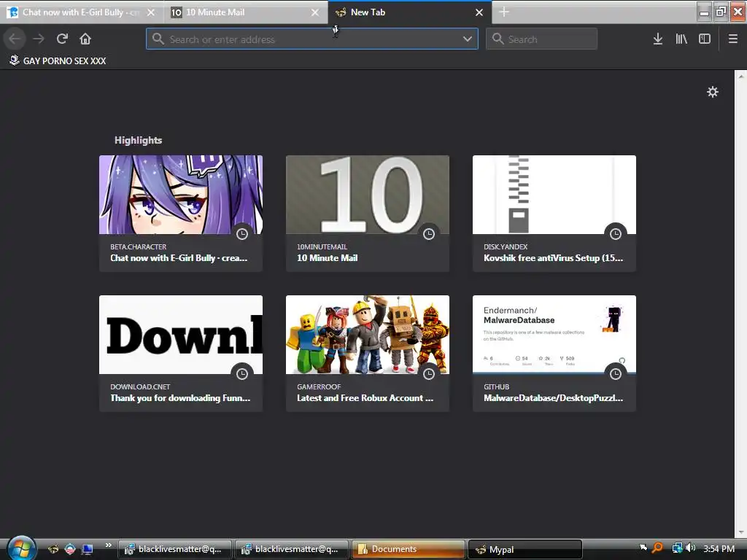The image size is (747, 560).
Task: Click 'Thank you for downloading Funn...' title
Action: pyautogui.click(x=180, y=398)
